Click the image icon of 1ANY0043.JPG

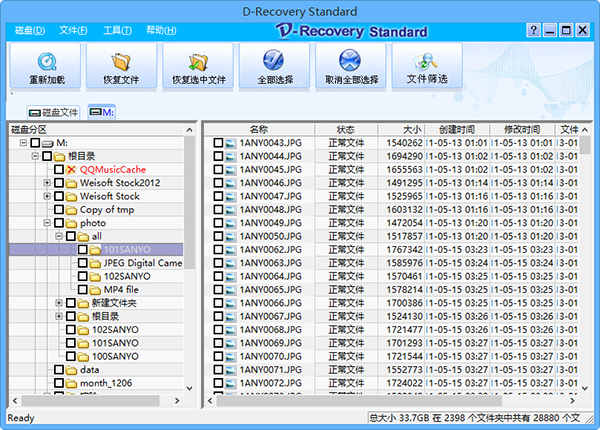click(x=231, y=143)
